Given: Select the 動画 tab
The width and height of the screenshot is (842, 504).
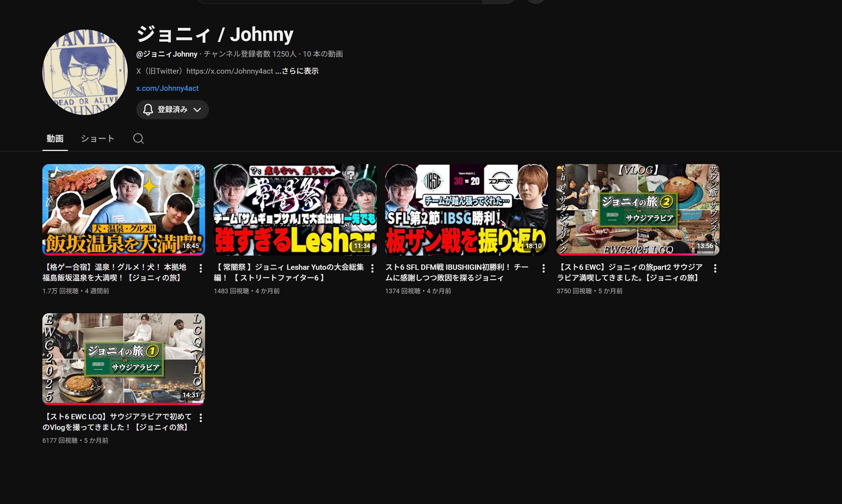Looking at the screenshot, I should [55, 138].
